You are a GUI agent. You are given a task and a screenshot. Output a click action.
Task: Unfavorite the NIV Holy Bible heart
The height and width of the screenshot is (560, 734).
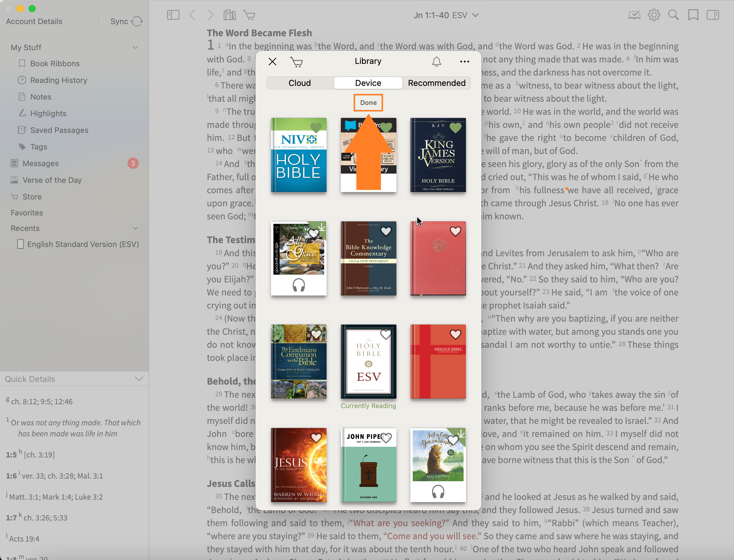pyautogui.click(x=316, y=127)
